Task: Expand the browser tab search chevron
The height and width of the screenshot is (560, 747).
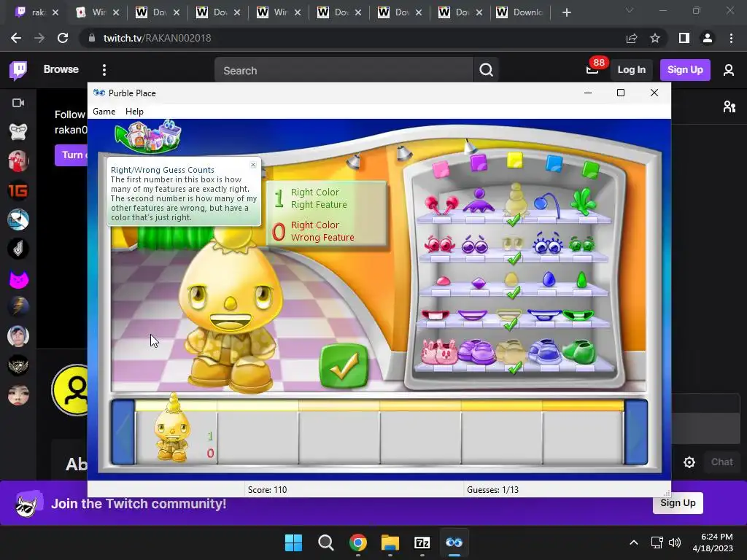Action: [x=630, y=10]
